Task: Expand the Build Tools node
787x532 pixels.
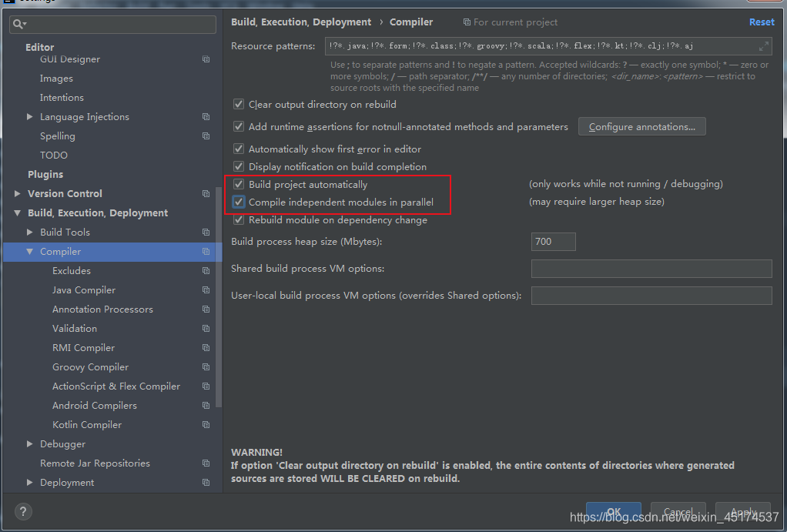Action: (29, 233)
